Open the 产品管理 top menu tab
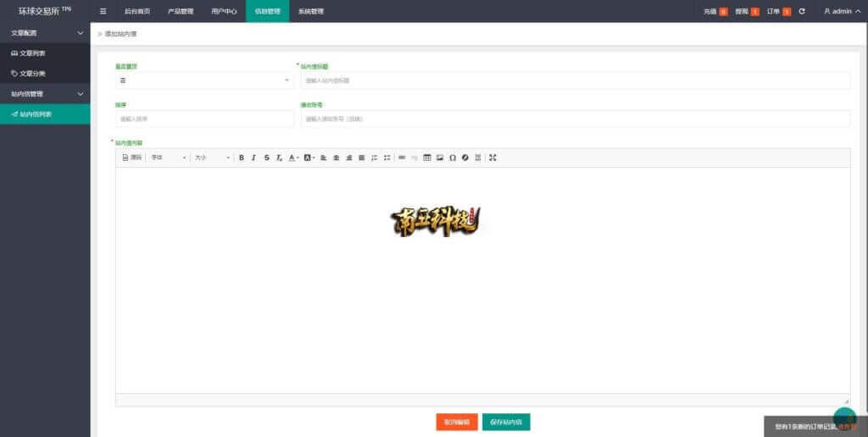 181,11
